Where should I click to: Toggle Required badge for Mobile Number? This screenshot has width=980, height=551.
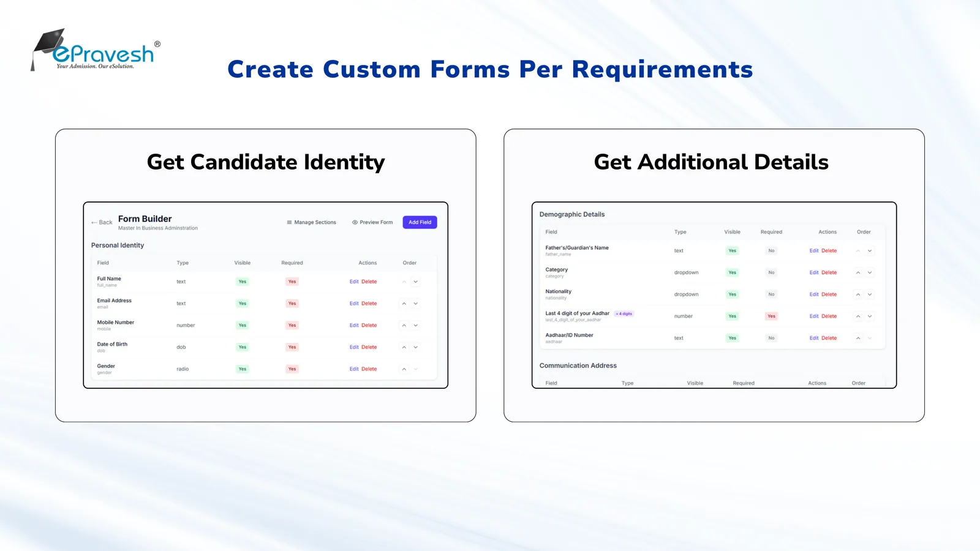(292, 325)
